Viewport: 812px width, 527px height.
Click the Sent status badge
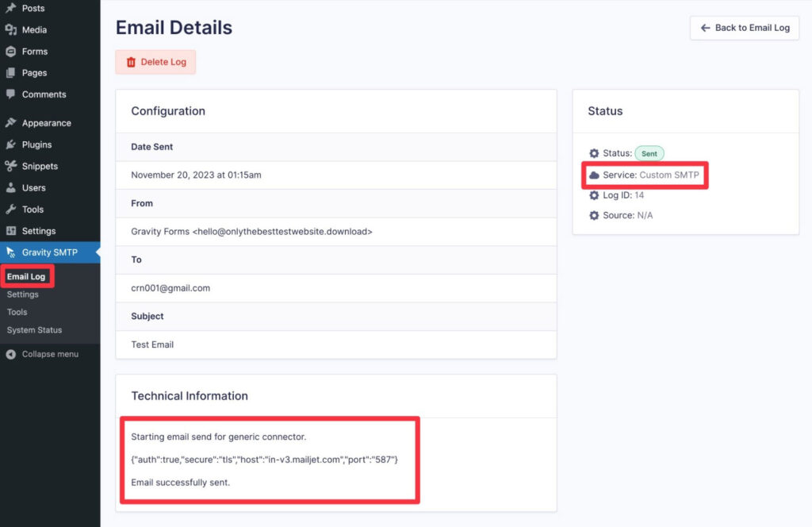649,153
